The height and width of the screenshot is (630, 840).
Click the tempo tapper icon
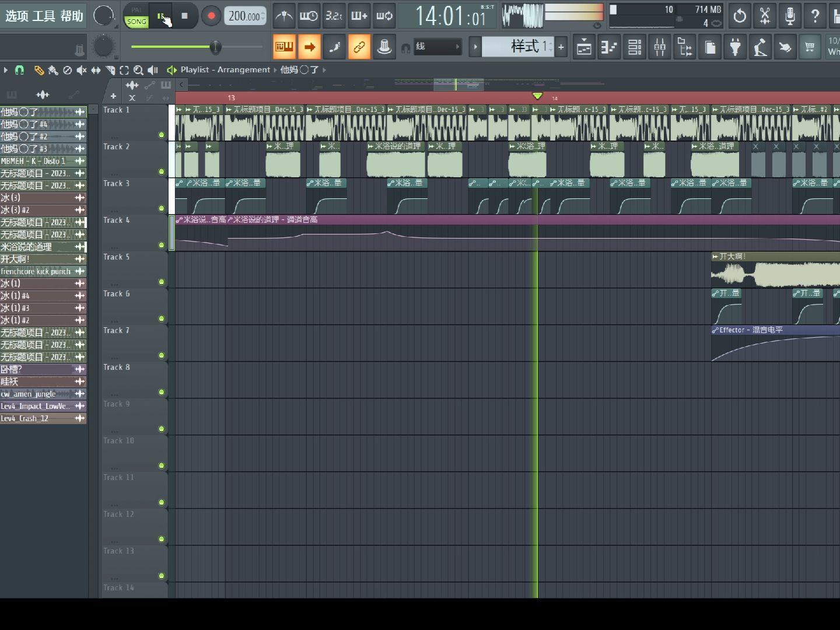[x=760, y=47]
